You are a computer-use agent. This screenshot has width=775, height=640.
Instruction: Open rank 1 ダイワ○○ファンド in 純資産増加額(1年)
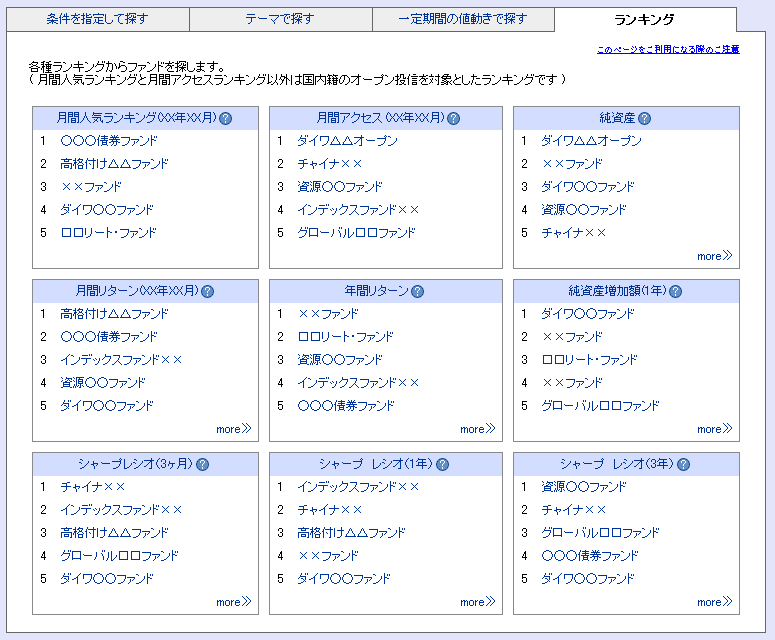pos(588,314)
